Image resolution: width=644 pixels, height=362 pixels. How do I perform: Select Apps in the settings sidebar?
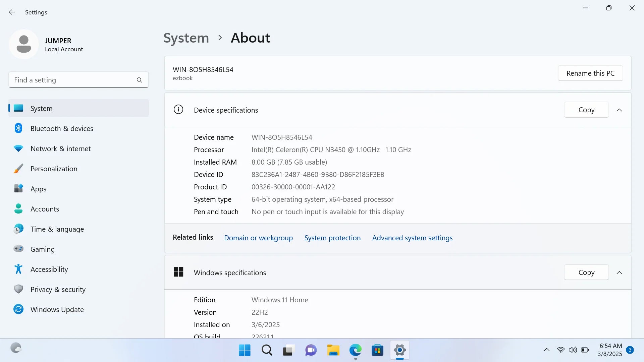tap(38, 189)
